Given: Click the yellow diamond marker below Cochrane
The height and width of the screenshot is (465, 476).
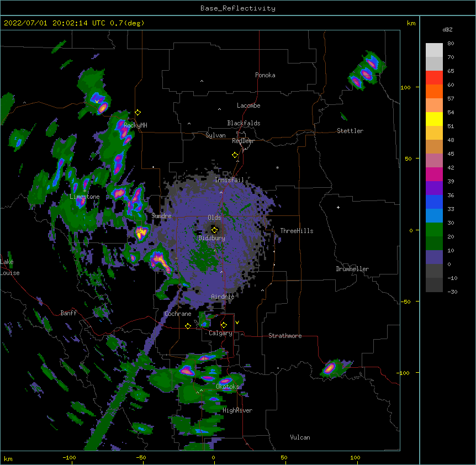Looking at the screenshot, I should [x=188, y=326].
